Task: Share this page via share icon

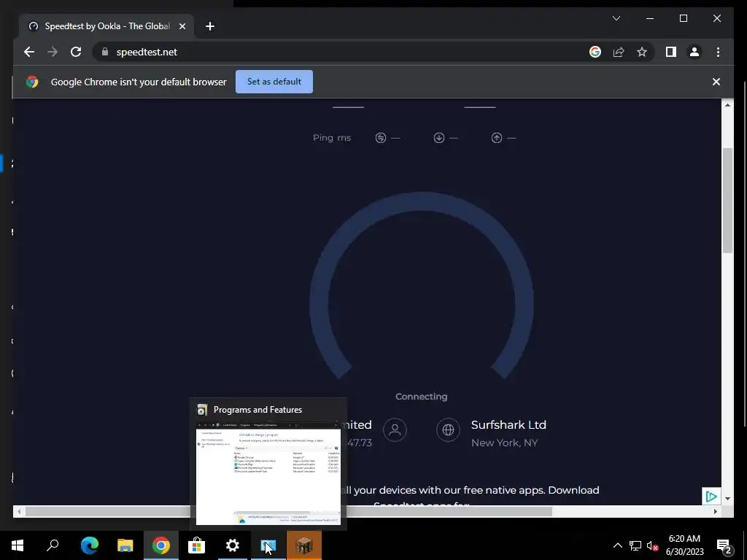Action: [x=619, y=52]
